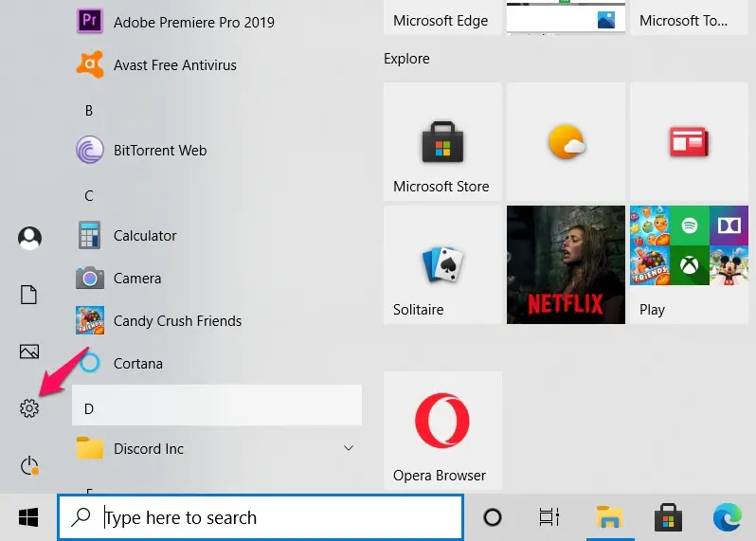Select the letter D section header
Viewport: 756px width, 541px height.
tap(217, 405)
